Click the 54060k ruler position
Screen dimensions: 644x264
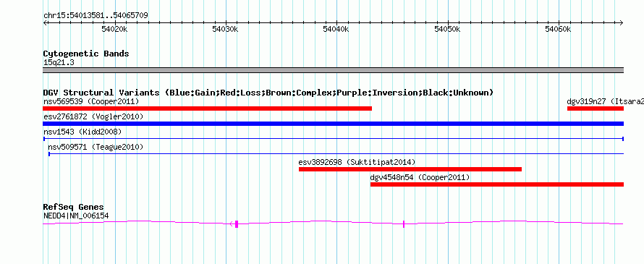point(558,29)
